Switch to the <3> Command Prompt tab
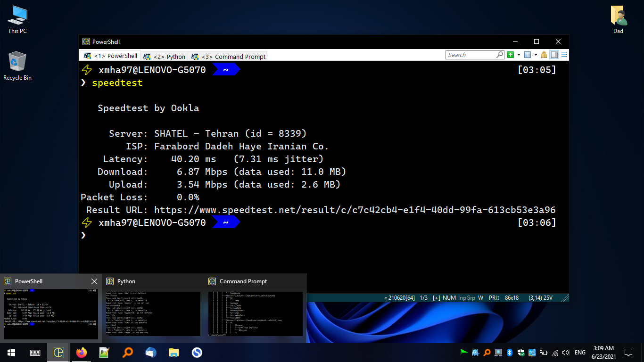 click(228, 56)
